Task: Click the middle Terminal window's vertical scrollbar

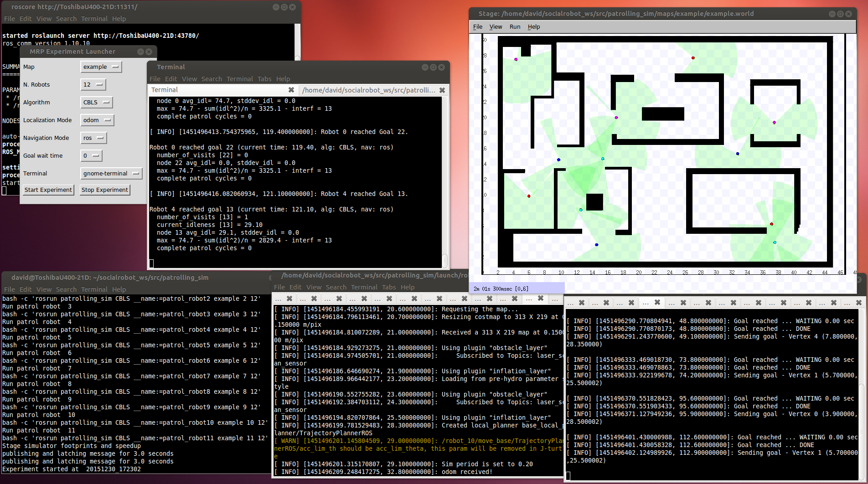Action: 445,182
